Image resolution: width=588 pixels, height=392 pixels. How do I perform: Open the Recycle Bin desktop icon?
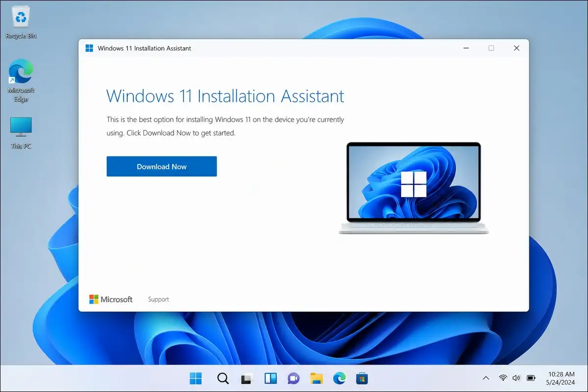point(21,23)
